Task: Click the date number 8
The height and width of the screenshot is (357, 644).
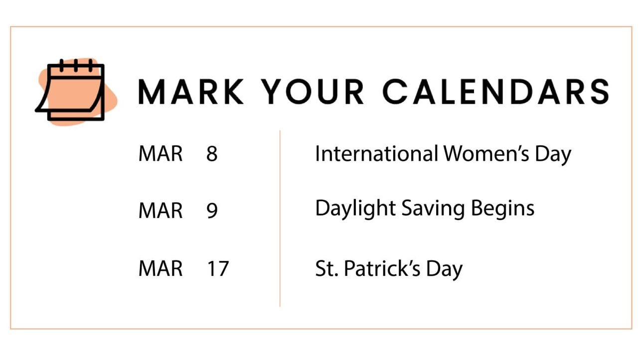Action: tap(212, 154)
